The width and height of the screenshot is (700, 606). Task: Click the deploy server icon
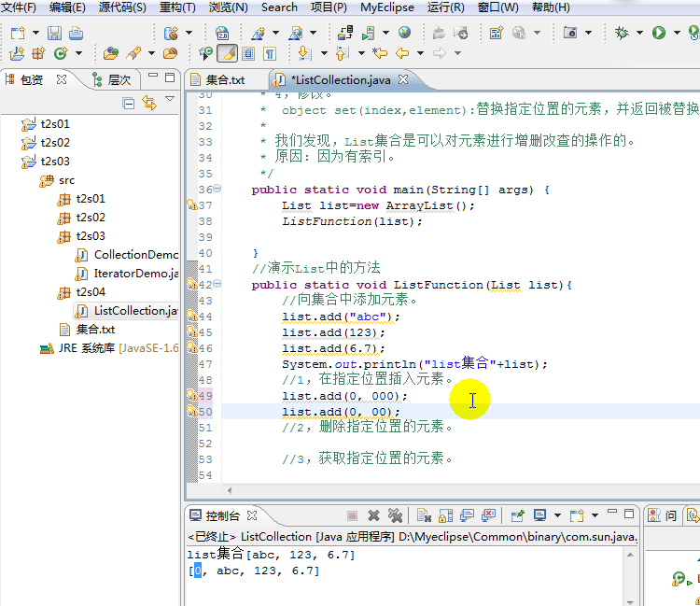pos(345,33)
